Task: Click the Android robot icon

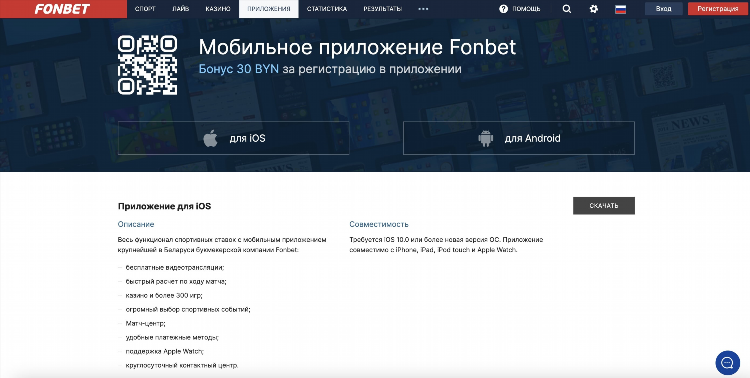Action: 485,138
